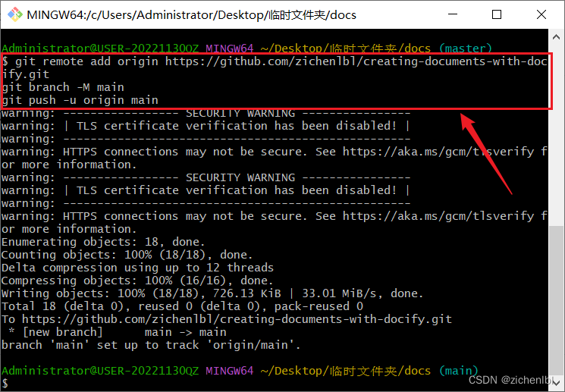The width and height of the screenshot is (565, 392).
Task: Close the MINGW64 terminal window
Action: pos(541,14)
